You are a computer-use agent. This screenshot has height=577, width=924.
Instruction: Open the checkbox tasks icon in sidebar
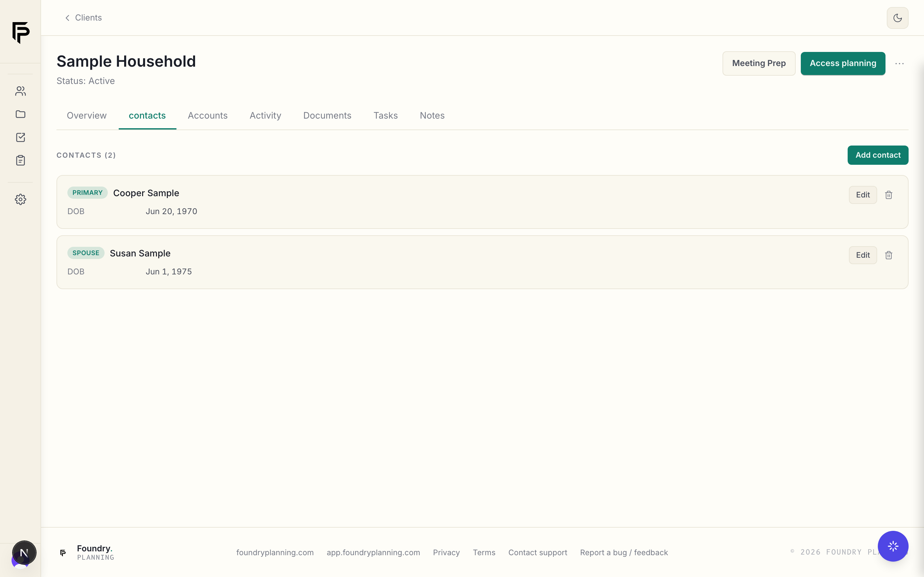coord(20,138)
